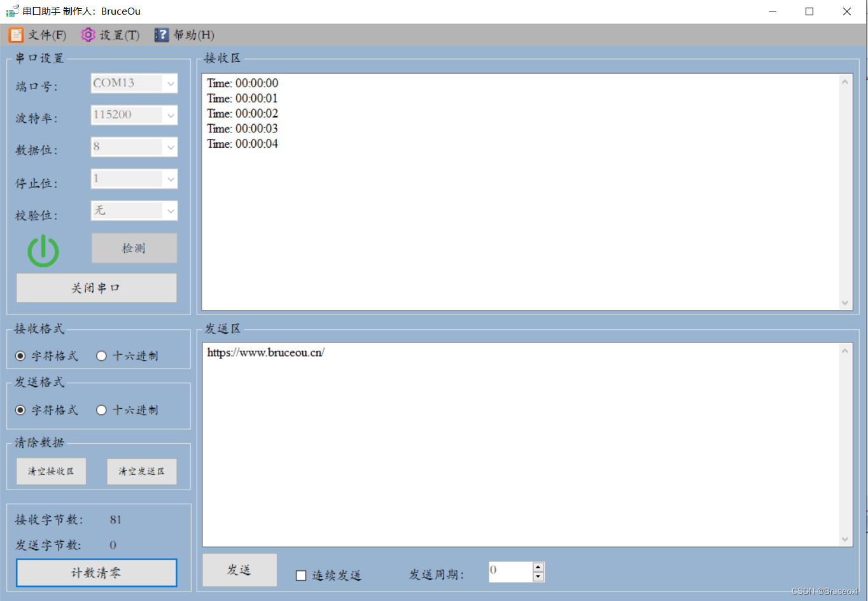
Task: Maximize the serial assistant window
Action: coord(809,11)
